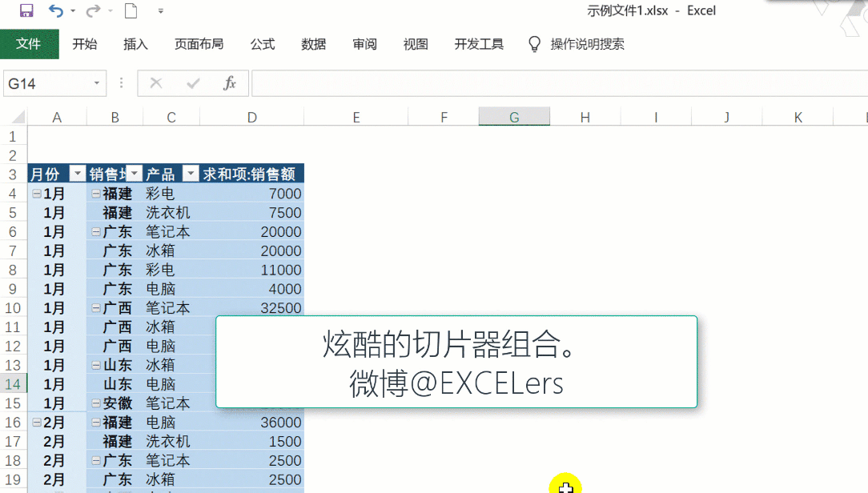
Task: Click the lightbulb 操作说明搜索 icon
Action: coord(535,44)
